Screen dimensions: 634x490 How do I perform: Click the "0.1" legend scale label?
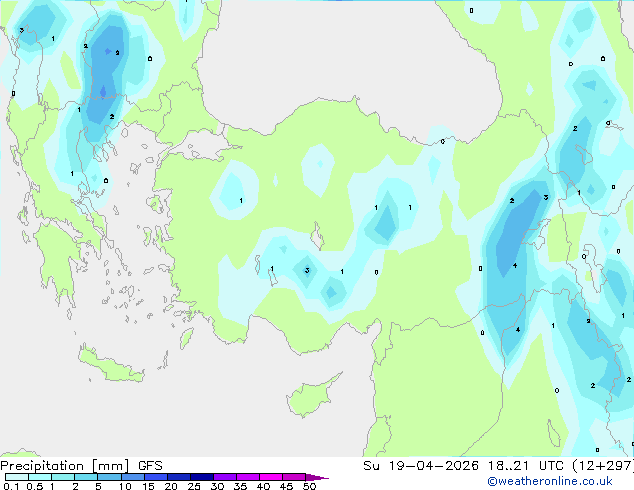point(11,486)
